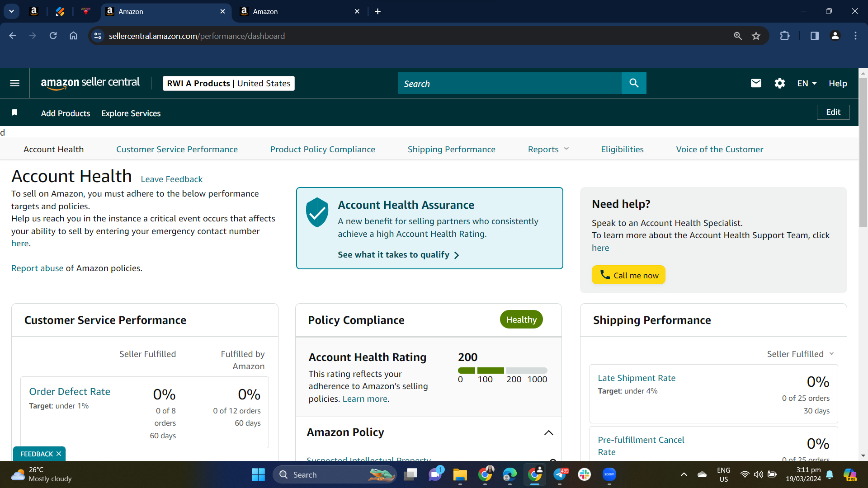868x488 pixels.
Task: Click the Windows taskbar Search box
Action: (x=335, y=474)
